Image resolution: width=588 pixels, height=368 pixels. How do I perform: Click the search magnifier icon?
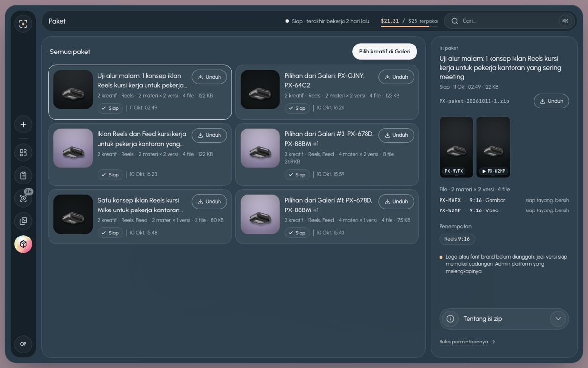pos(455,21)
